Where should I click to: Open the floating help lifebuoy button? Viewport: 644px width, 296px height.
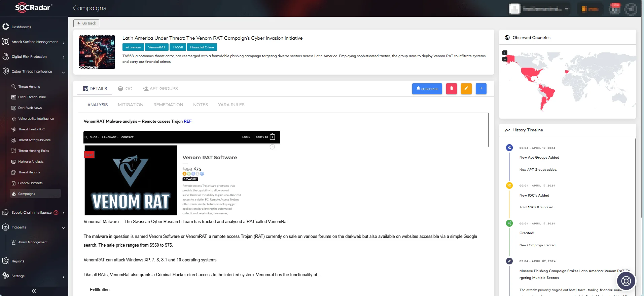pos(626,281)
